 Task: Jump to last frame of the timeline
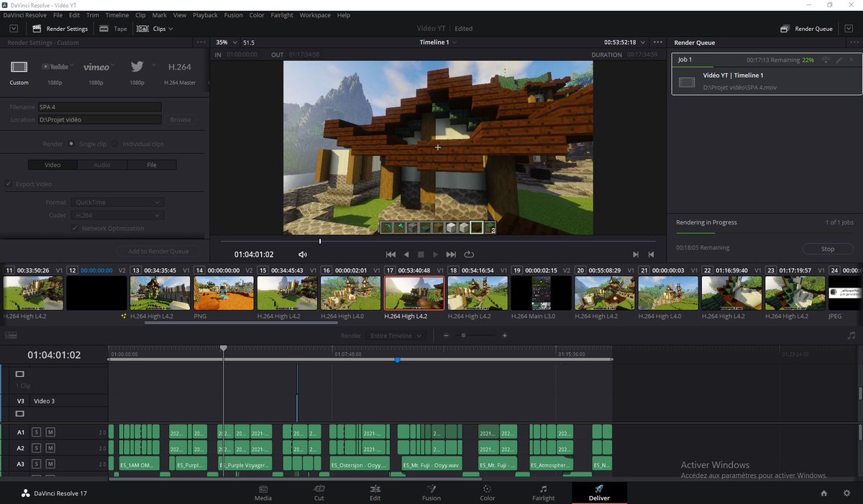[452, 255]
